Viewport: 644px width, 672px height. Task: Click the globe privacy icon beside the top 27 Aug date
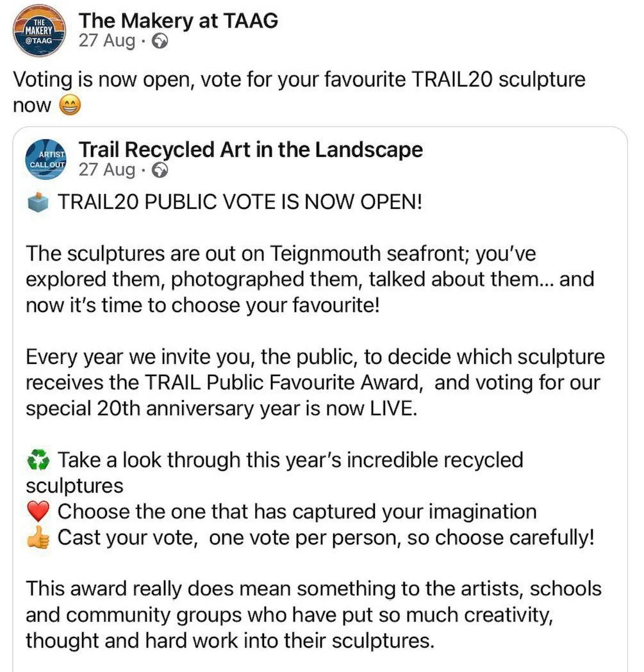click(160, 42)
